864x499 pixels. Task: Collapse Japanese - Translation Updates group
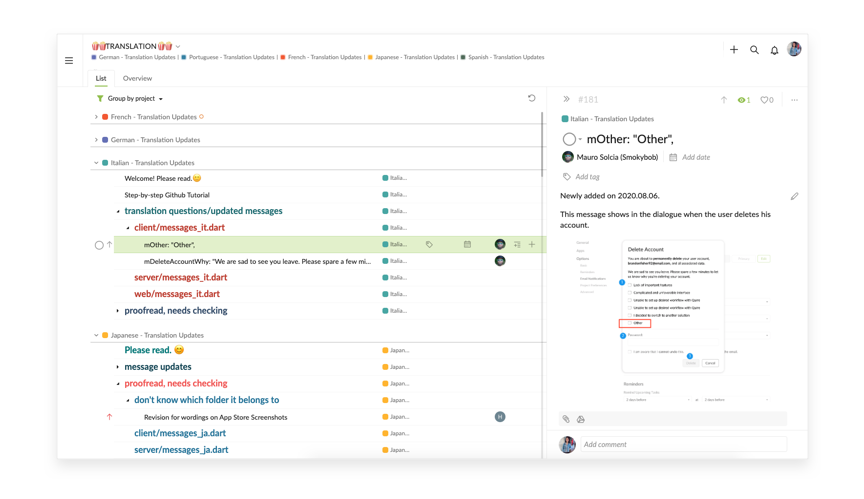[x=96, y=335]
